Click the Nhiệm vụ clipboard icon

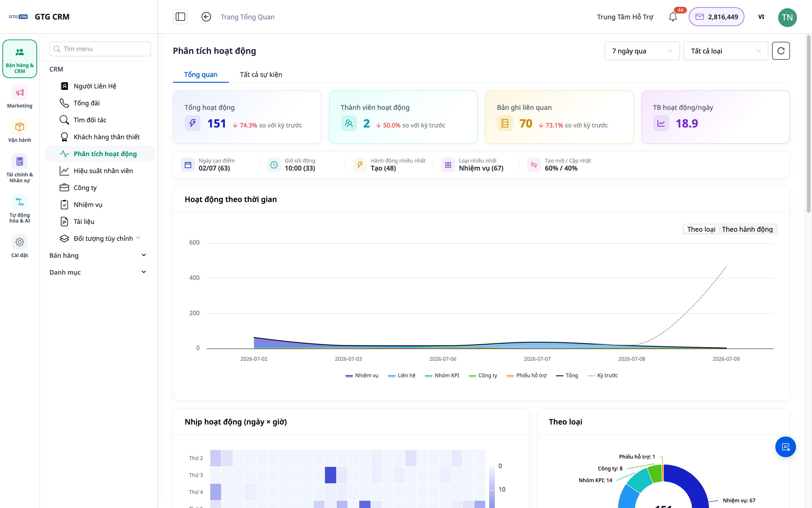click(64, 205)
